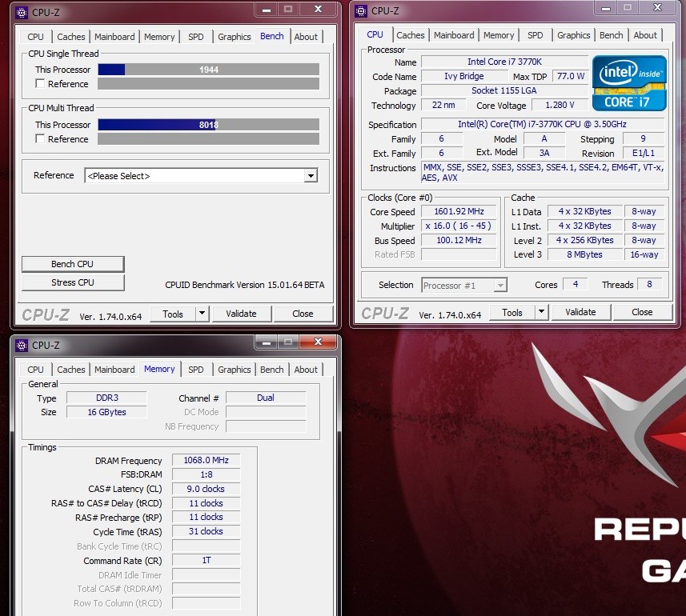Click the processor name field Intel Core i7 3770K
Image resolution: width=686 pixels, height=616 pixels.
point(504,62)
